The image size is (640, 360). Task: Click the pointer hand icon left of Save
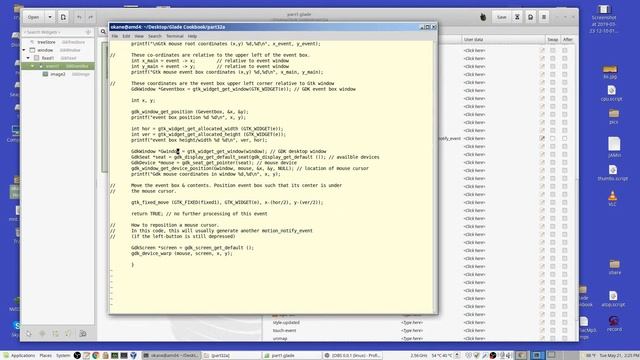pyautogui.click(x=483, y=17)
